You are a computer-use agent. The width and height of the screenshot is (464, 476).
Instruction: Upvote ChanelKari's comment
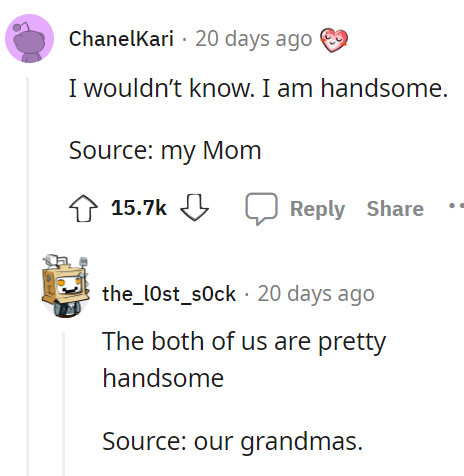tap(83, 208)
